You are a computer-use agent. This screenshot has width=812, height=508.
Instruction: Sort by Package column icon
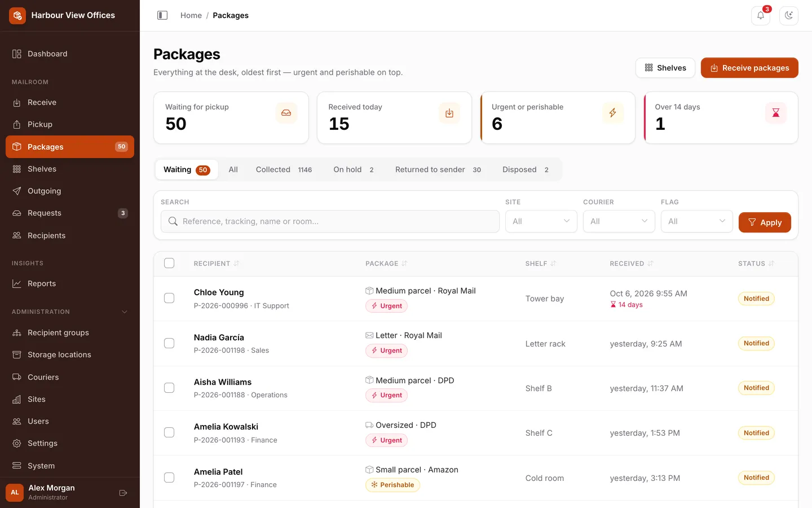pyautogui.click(x=404, y=264)
